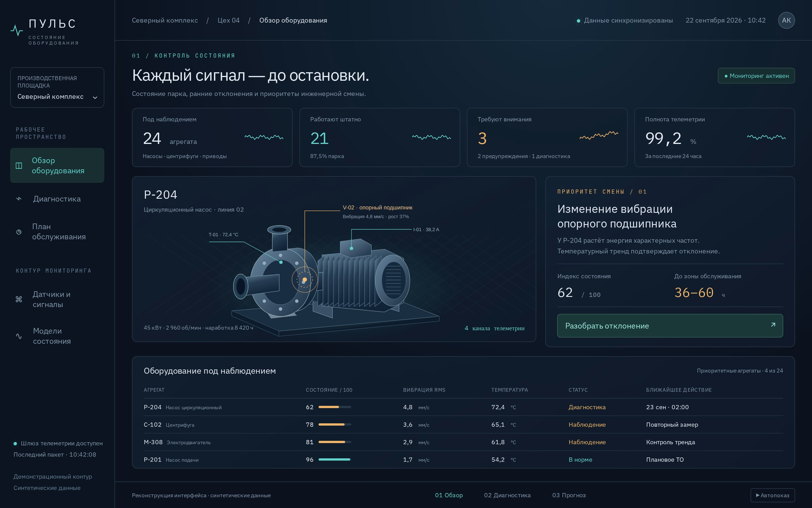Click the Шлюз телеметрии доступен status
This screenshot has height=508, width=812.
(58, 443)
